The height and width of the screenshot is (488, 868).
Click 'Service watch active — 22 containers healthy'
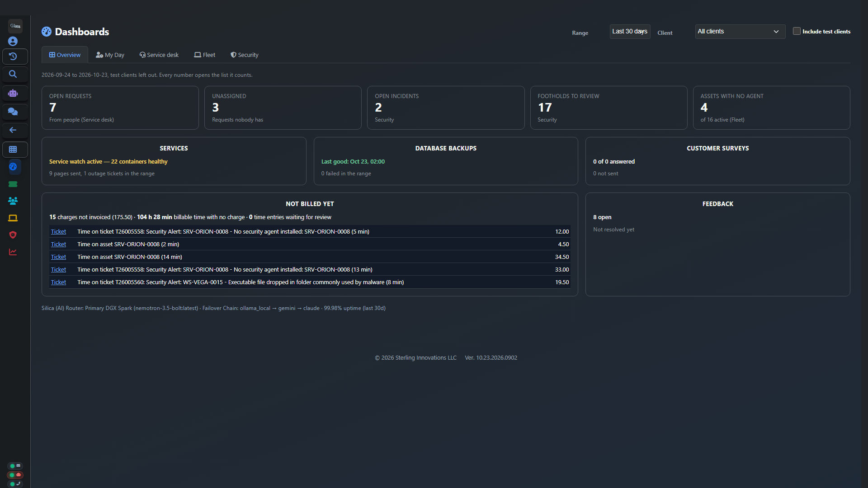[x=108, y=161]
